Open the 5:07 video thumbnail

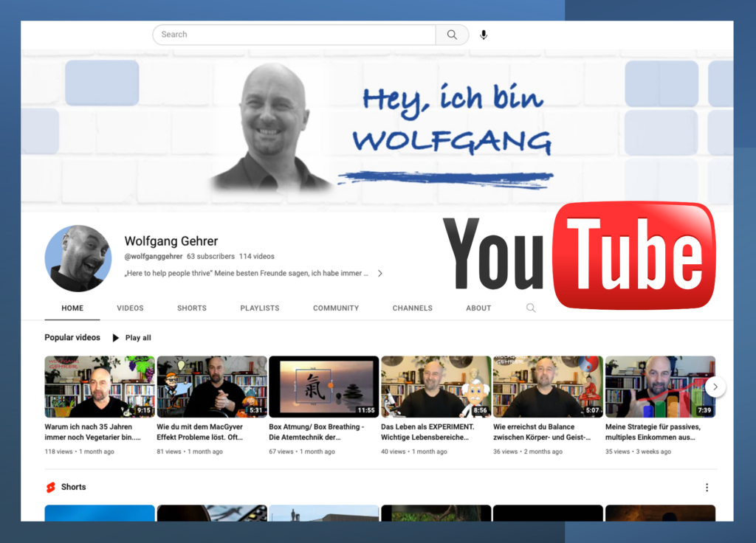click(x=549, y=387)
